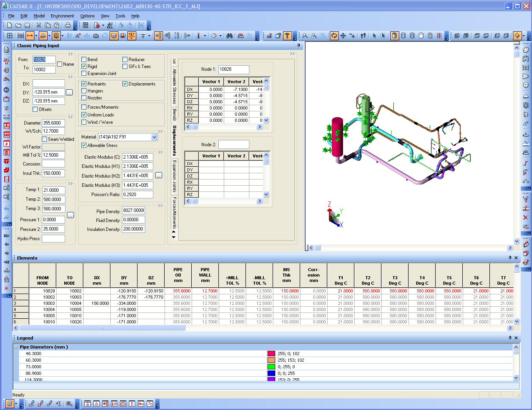Click the Print toolbar icon
This screenshot has width=532, height=410.
[x=68, y=25]
